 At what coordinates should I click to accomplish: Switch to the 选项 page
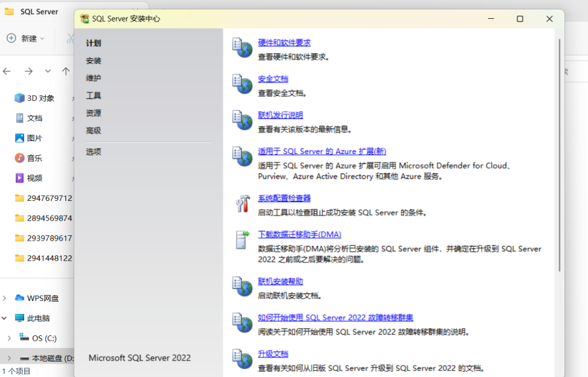[93, 152]
